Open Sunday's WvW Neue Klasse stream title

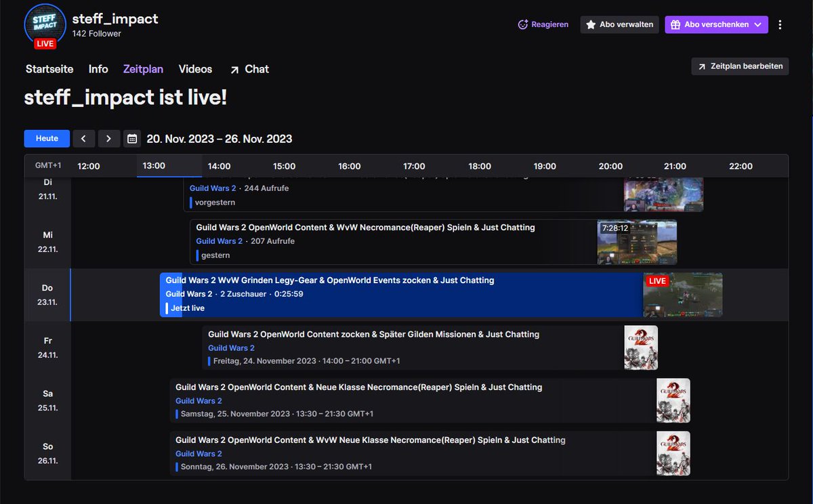[x=371, y=440]
